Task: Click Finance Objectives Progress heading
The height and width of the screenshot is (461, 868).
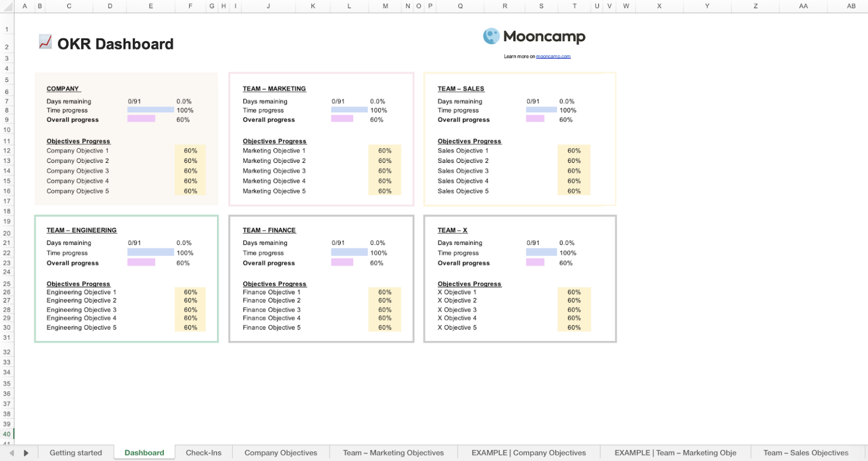Action: pos(275,284)
